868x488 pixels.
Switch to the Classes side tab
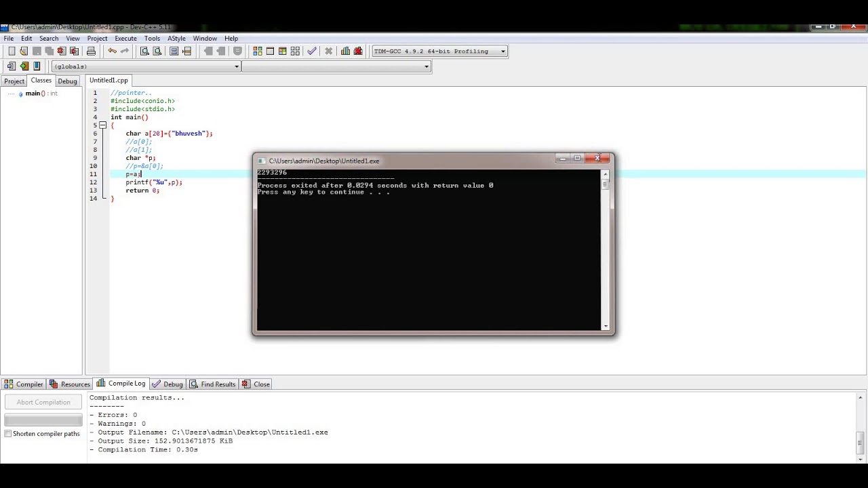(41, 80)
